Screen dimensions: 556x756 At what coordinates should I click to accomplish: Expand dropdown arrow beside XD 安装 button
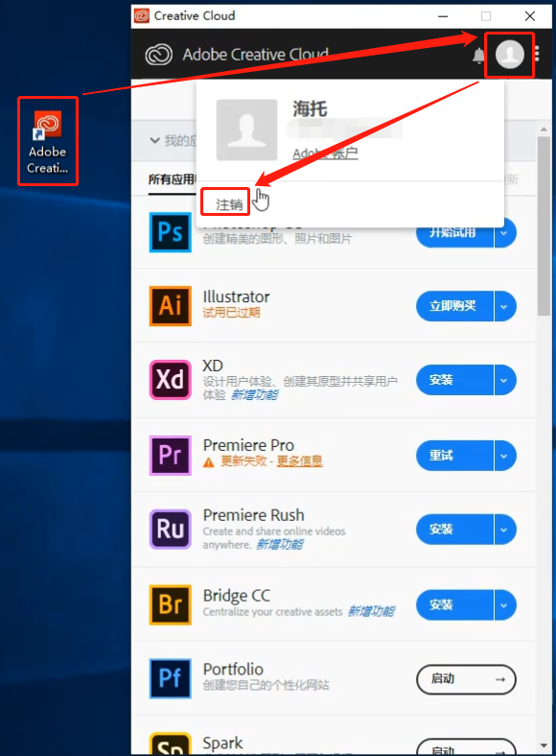504,380
